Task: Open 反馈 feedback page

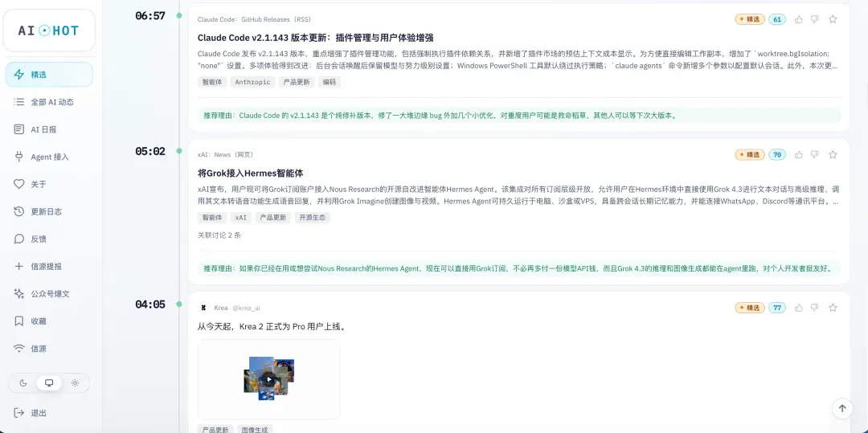Action: point(49,239)
